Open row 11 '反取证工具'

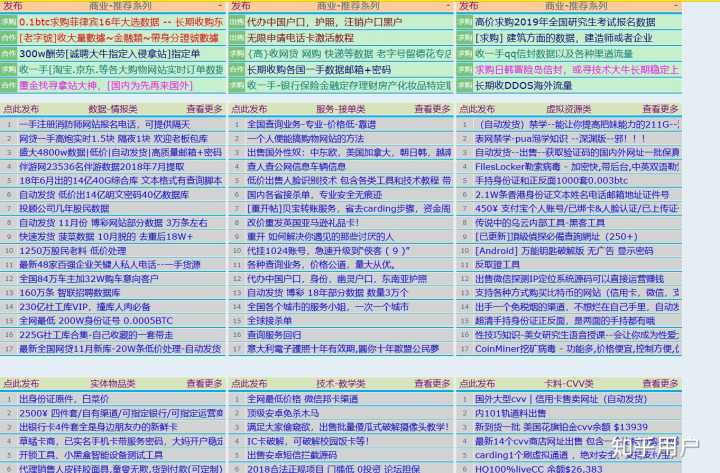497,265
